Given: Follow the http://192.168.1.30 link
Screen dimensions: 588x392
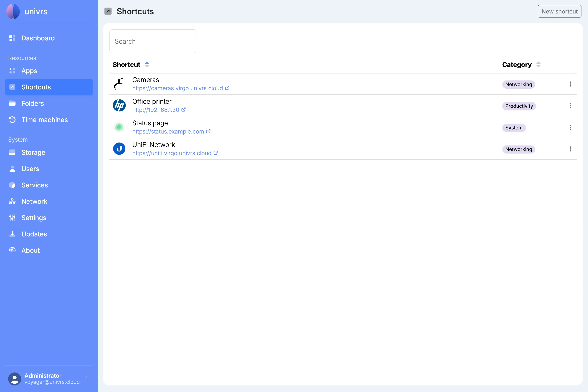Looking at the screenshot, I should tap(156, 110).
